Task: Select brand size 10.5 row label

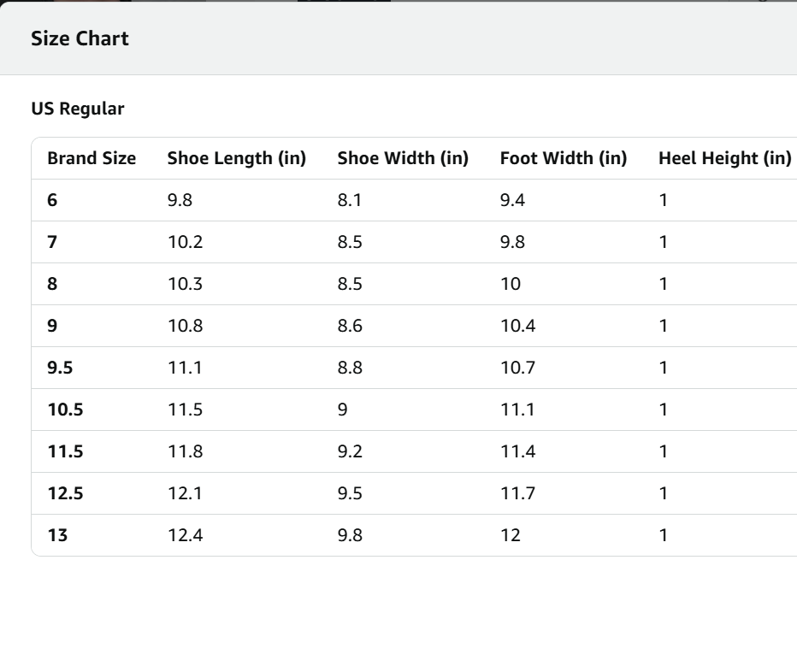Action: tap(65, 410)
